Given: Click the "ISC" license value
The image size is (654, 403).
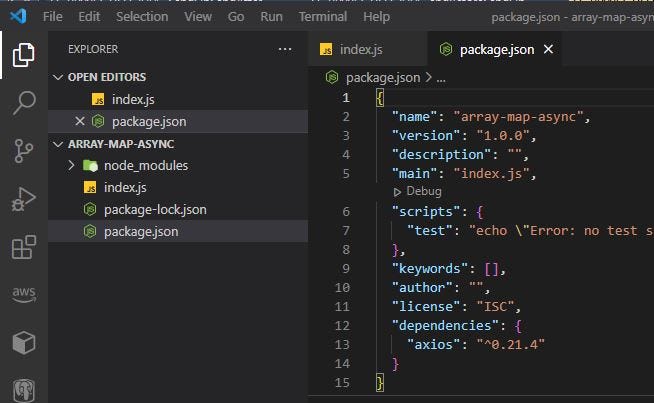Looking at the screenshot, I should coord(495,307).
